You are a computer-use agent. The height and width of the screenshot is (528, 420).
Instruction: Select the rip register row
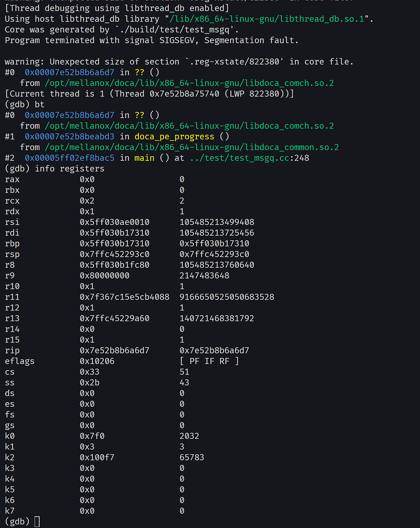tap(12, 350)
